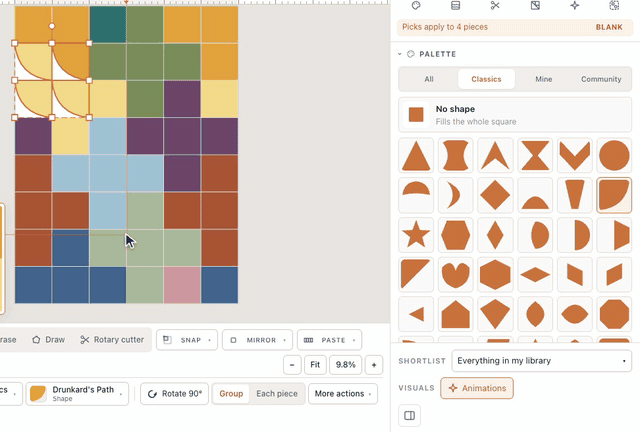Screen dimensions: 640x432
Task: Choose the hourglass shape
Action: (535, 156)
